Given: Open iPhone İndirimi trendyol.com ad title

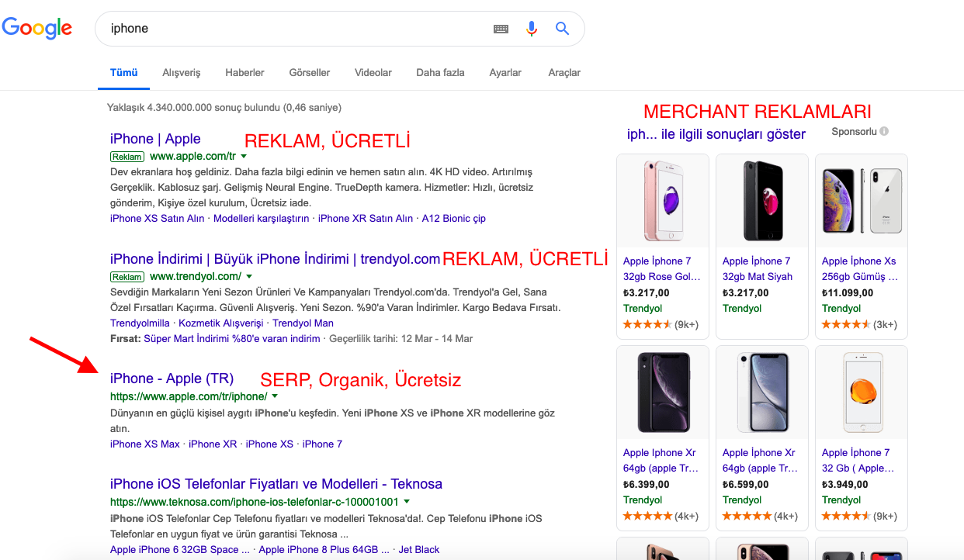Looking at the screenshot, I should pyautogui.click(x=275, y=259).
